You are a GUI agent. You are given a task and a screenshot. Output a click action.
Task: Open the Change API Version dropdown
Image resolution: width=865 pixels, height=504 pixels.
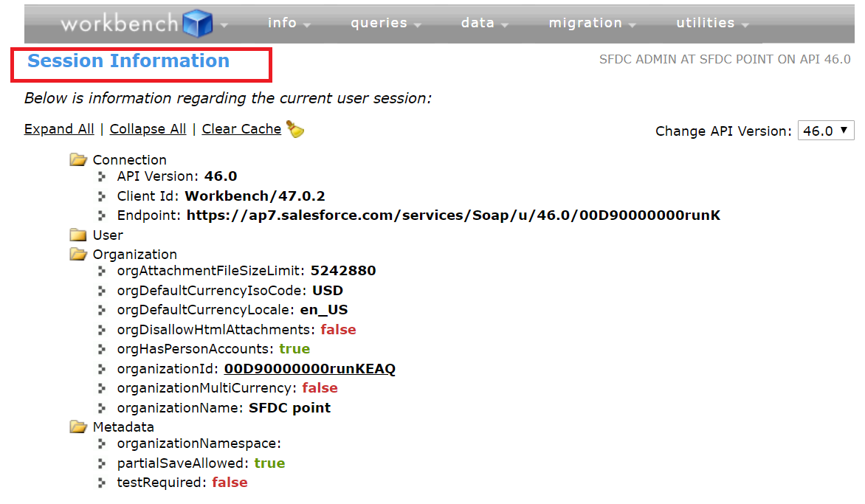[x=826, y=131]
